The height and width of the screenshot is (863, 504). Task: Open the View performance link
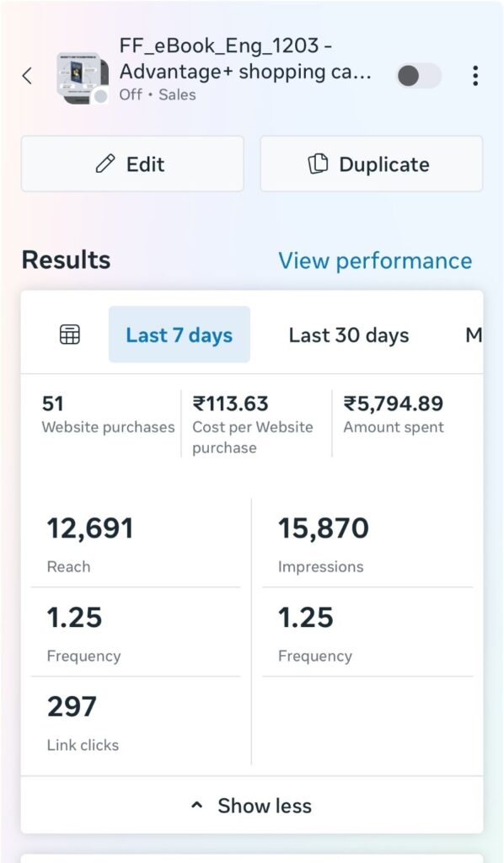point(375,261)
